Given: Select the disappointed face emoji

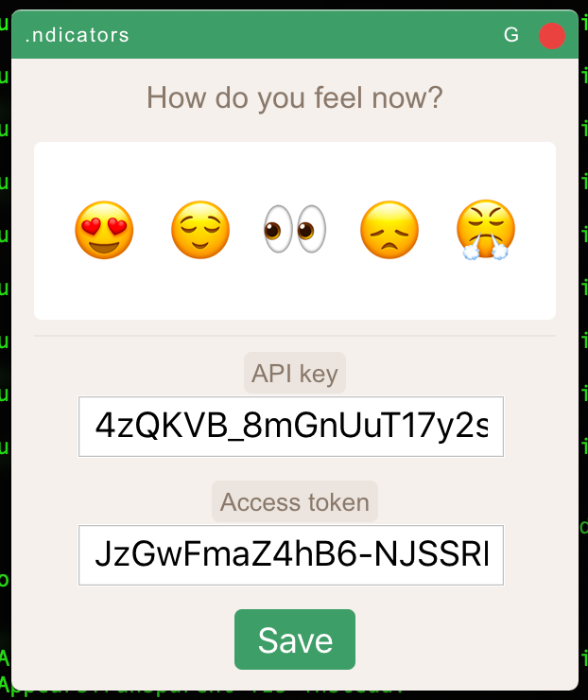Looking at the screenshot, I should click(389, 230).
